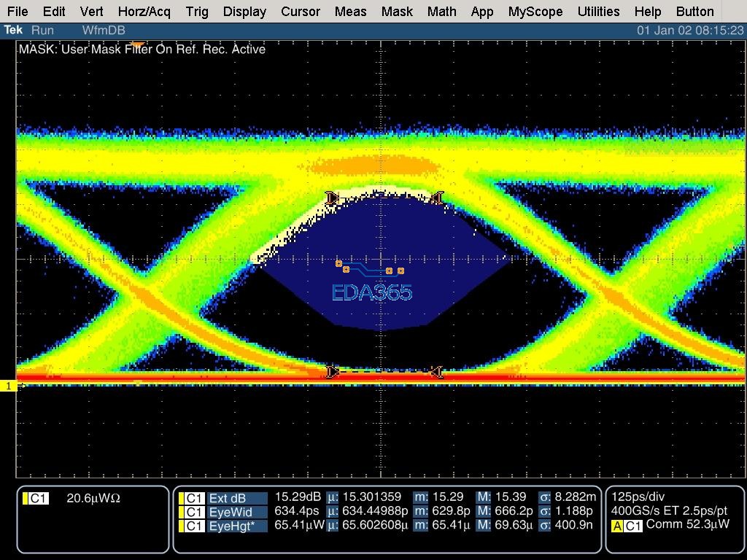
Task: Click the Ext dB sigma value 8.282m
Action: [x=576, y=497]
